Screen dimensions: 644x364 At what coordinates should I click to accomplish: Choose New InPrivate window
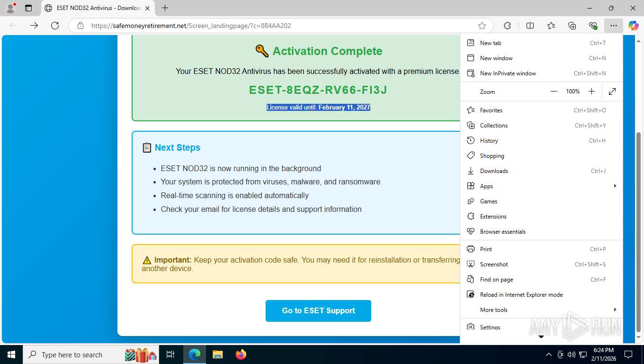(541, 73)
